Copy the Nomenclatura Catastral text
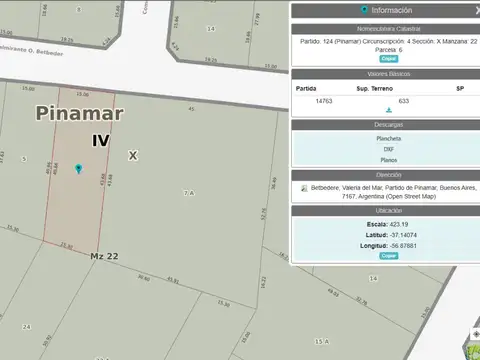Screen dimensions: 480x360 389,59
